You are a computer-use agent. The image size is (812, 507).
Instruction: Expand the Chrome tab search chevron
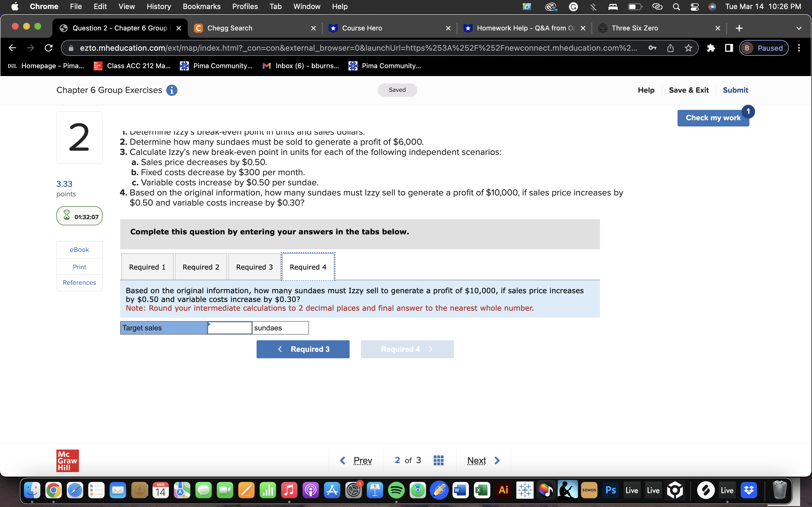798,28
